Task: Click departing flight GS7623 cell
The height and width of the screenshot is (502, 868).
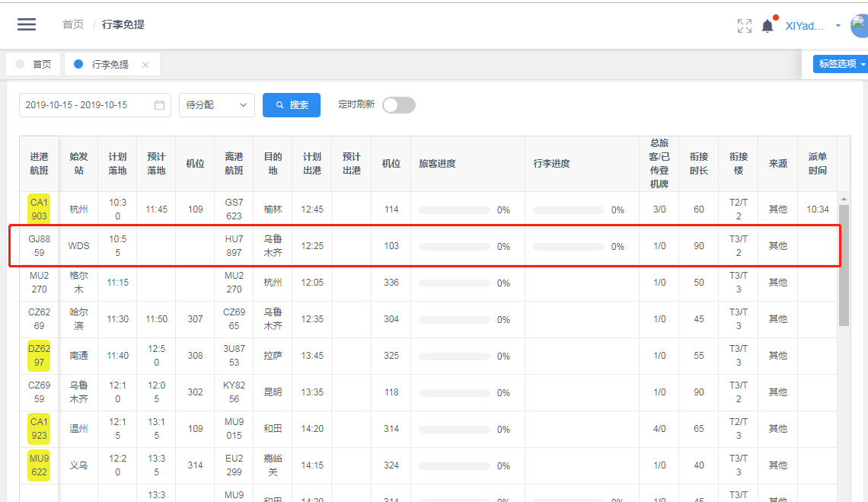Action: tap(234, 209)
